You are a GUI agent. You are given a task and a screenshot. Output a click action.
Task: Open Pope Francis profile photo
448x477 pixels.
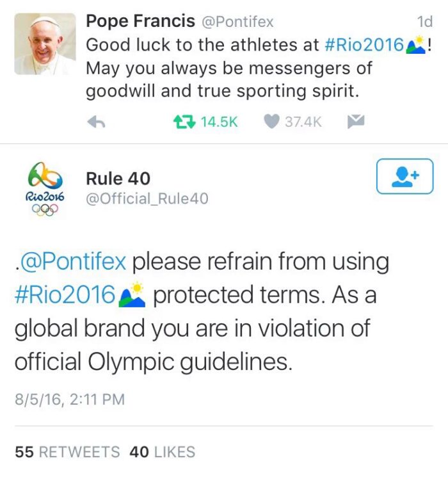[45, 44]
